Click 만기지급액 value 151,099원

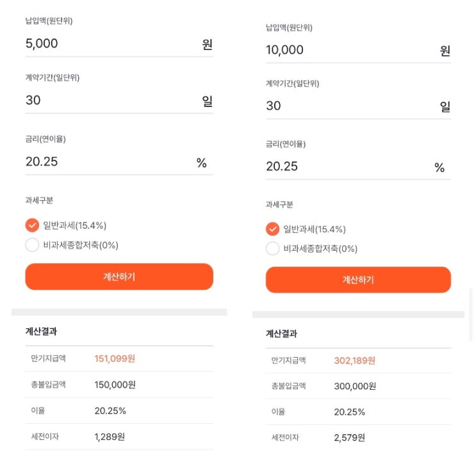[115, 358]
